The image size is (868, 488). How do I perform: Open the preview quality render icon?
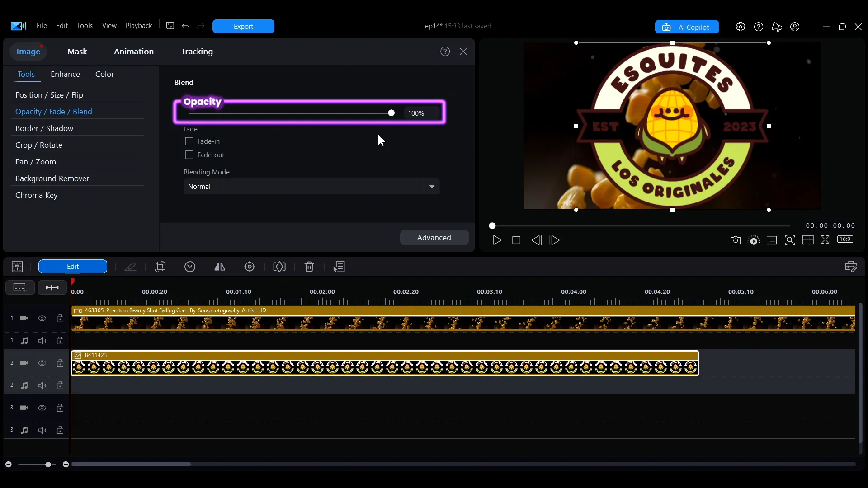pos(754,240)
